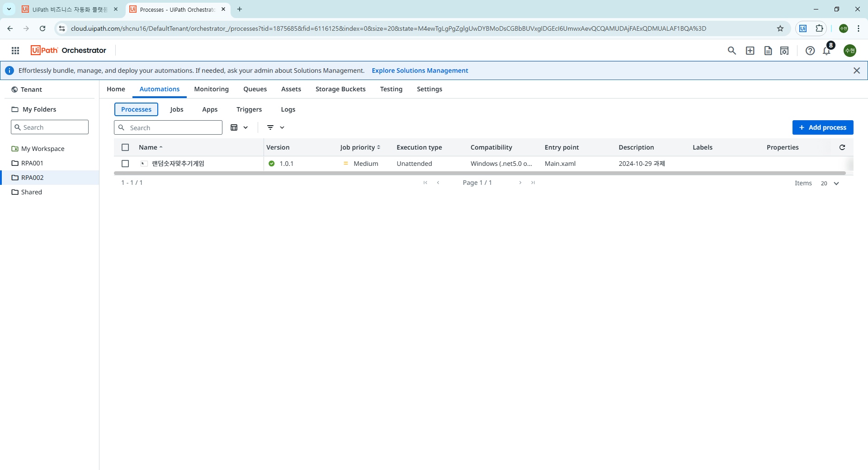
Task: Open notifications bell with badge 8
Action: tap(827, 50)
